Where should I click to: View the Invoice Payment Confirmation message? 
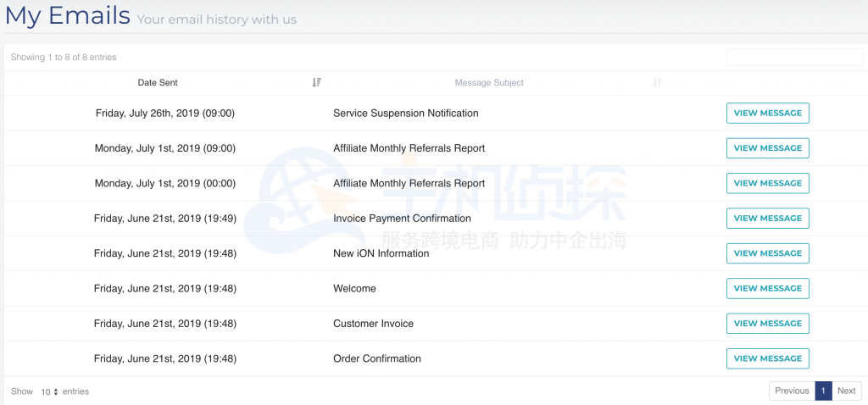[x=767, y=218]
